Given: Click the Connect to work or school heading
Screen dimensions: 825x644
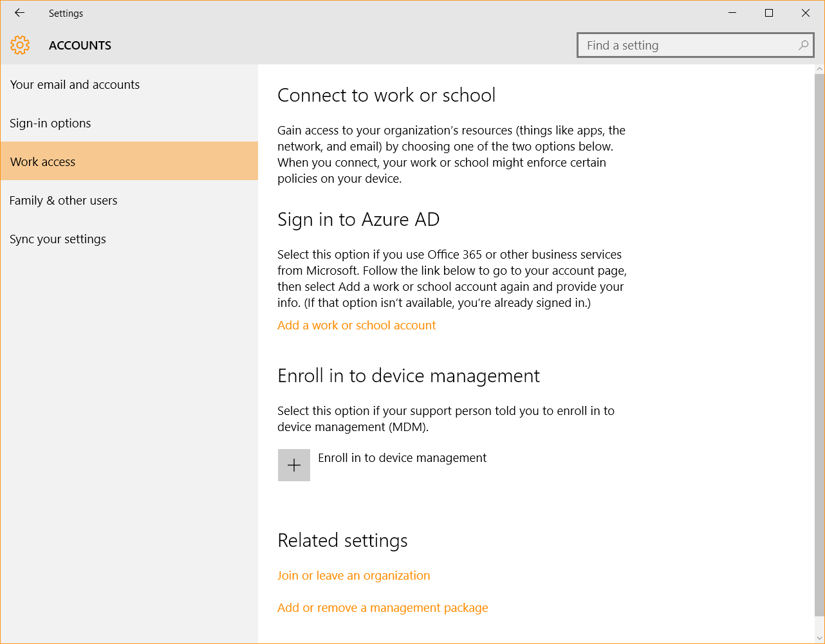Looking at the screenshot, I should point(386,95).
